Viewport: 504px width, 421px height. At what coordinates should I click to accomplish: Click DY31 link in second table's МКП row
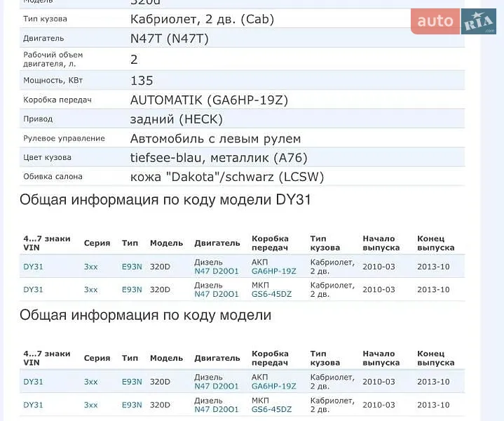[33, 405]
